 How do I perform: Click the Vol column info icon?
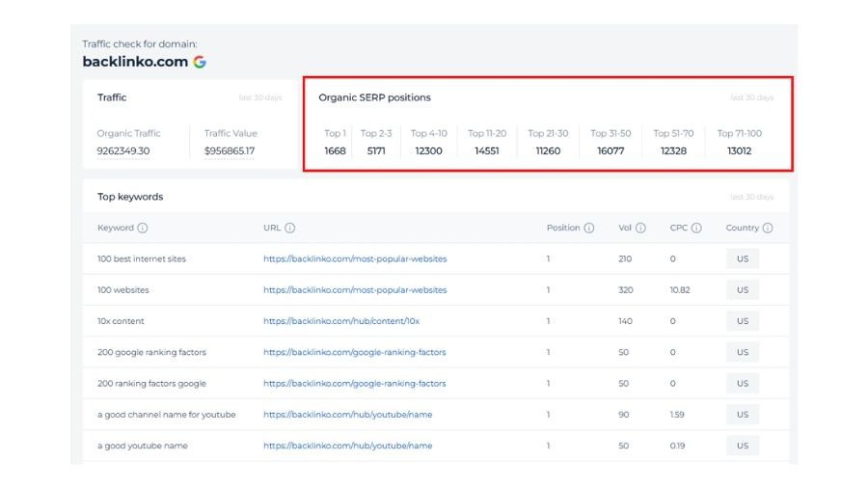[x=640, y=229]
